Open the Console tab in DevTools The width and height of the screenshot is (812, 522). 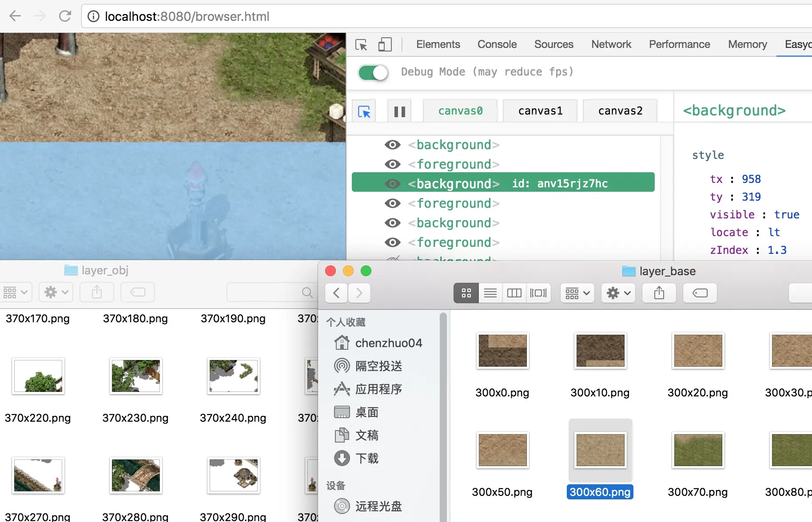click(497, 44)
